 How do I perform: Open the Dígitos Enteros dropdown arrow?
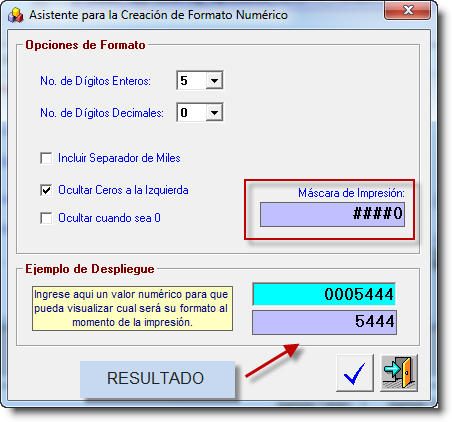pos(214,80)
